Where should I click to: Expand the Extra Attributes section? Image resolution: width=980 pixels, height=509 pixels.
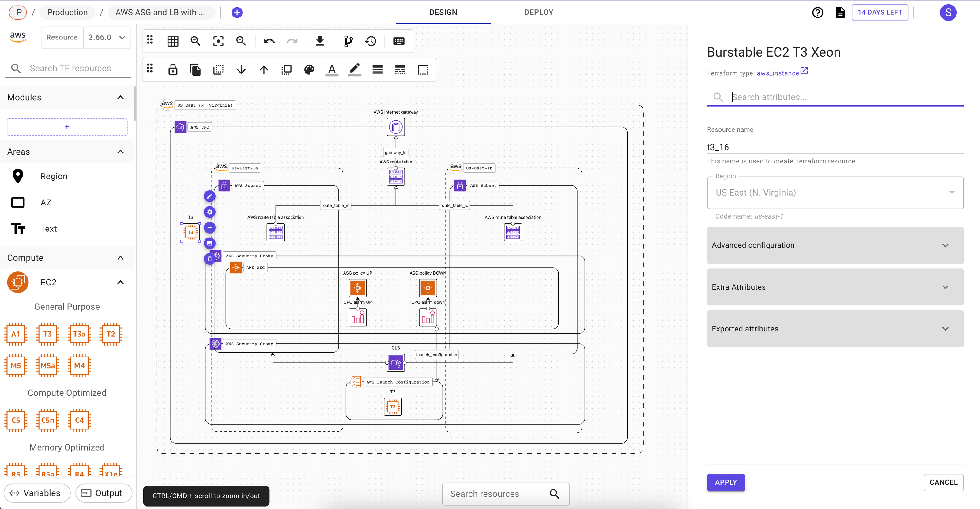[x=835, y=287]
